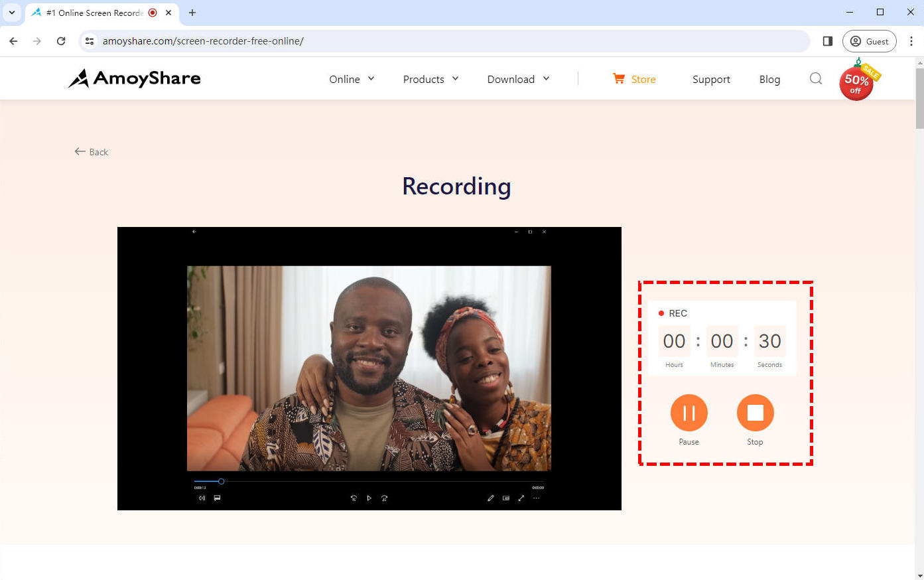Stop the screen recording
This screenshot has height=580, width=924.
coord(755,413)
